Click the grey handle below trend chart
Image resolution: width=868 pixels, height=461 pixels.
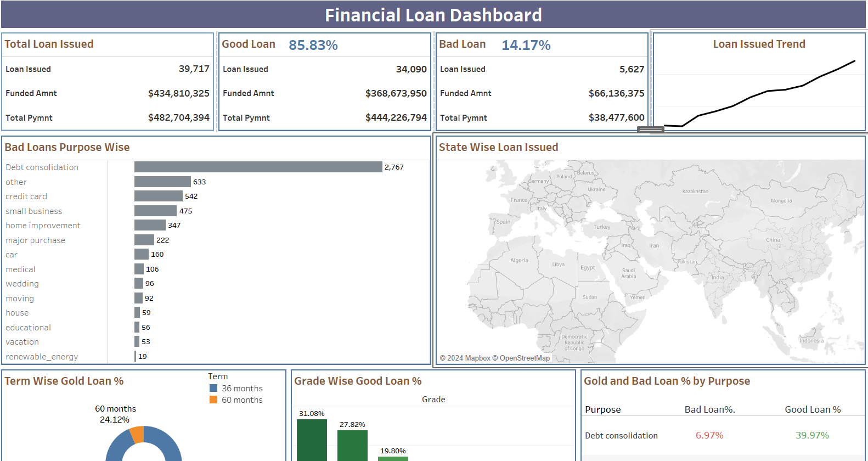(650, 130)
